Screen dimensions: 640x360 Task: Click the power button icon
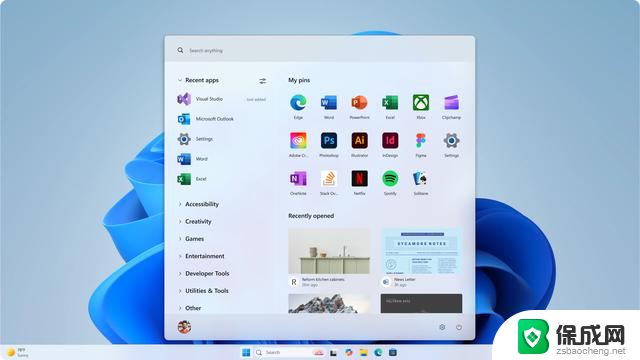[459, 327]
